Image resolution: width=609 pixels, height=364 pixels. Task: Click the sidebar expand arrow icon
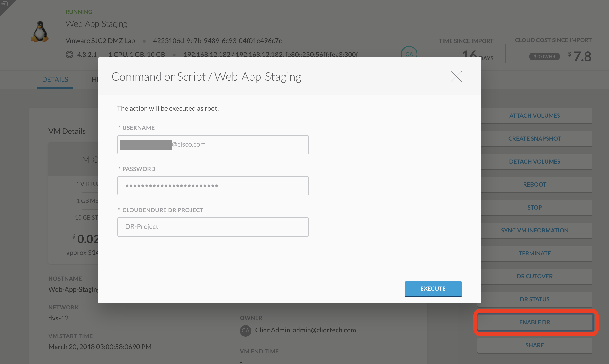pos(5,4)
